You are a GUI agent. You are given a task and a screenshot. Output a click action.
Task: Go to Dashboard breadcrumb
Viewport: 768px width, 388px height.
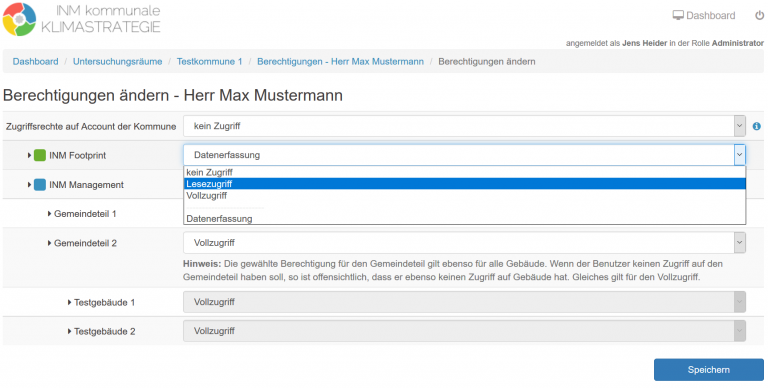click(x=35, y=61)
